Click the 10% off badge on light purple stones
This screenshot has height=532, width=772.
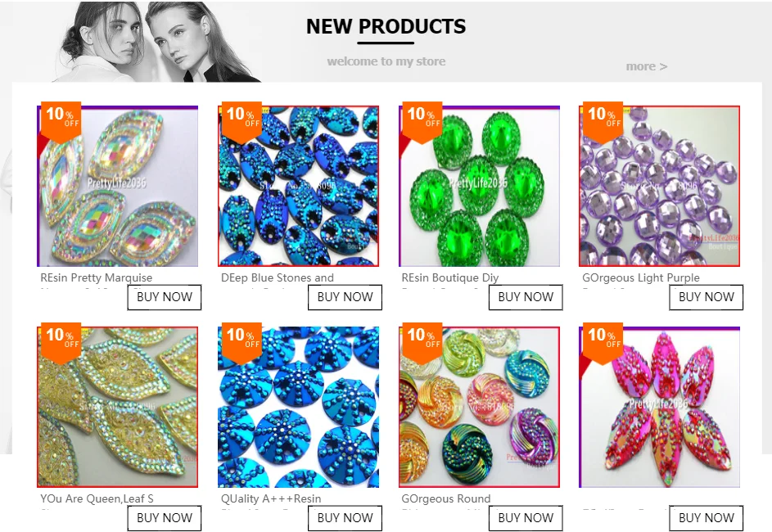[603, 122]
